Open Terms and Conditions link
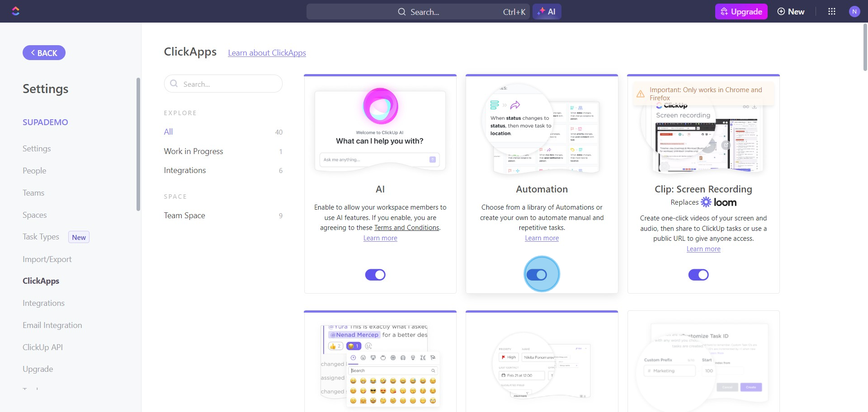 [406, 228]
